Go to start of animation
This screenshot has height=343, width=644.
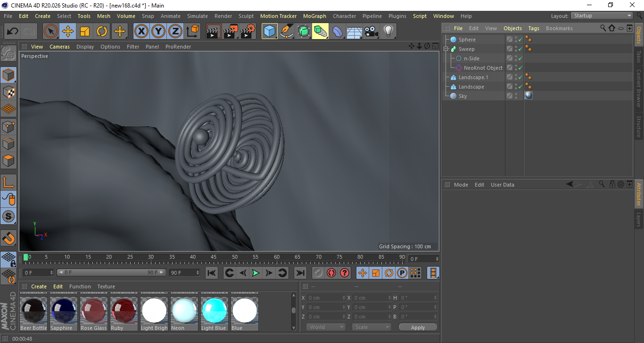pos(212,273)
